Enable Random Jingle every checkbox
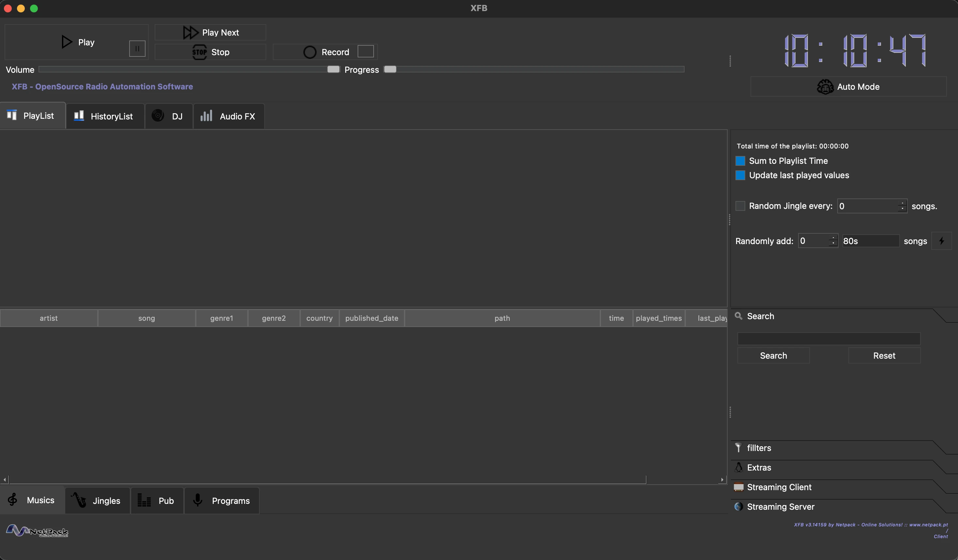The image size is (958, 560). pos(740,206)
